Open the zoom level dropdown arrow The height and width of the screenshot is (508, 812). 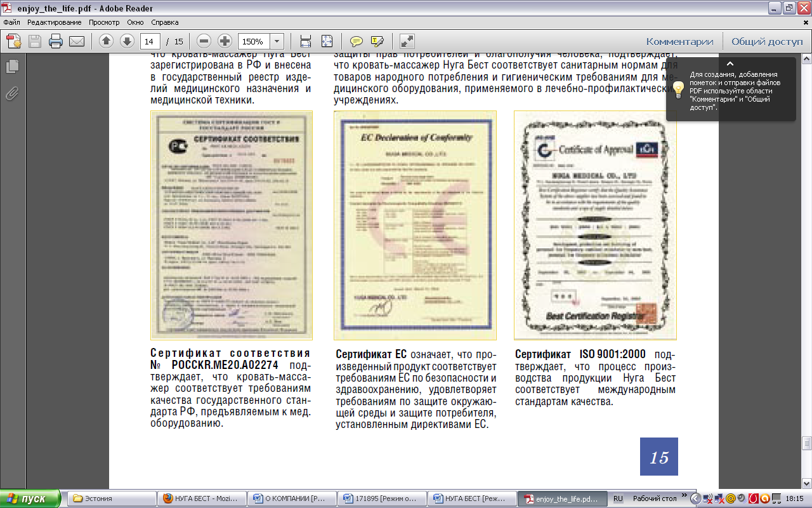pos(277,42)
